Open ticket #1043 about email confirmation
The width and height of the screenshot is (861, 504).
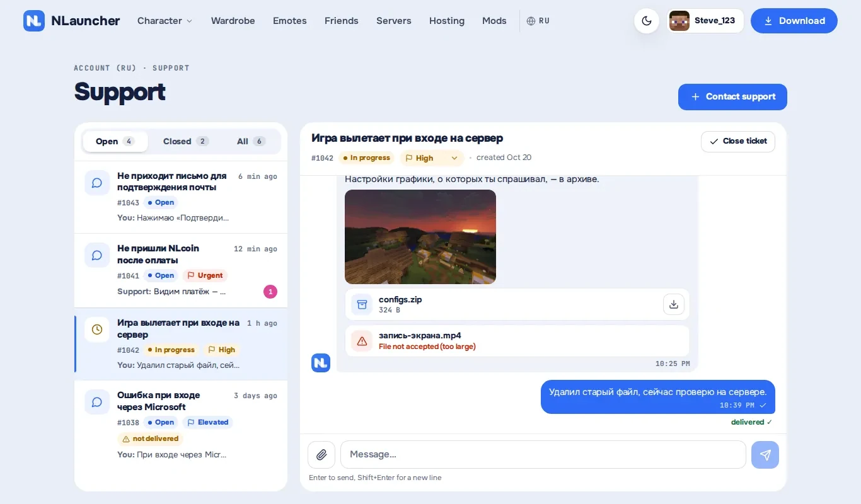point(181,197)
